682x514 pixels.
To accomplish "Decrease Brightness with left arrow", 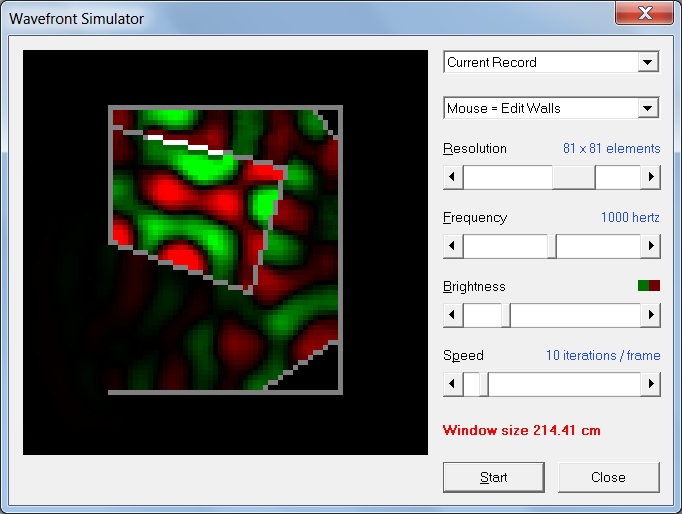I will click(x=453, y=315).
